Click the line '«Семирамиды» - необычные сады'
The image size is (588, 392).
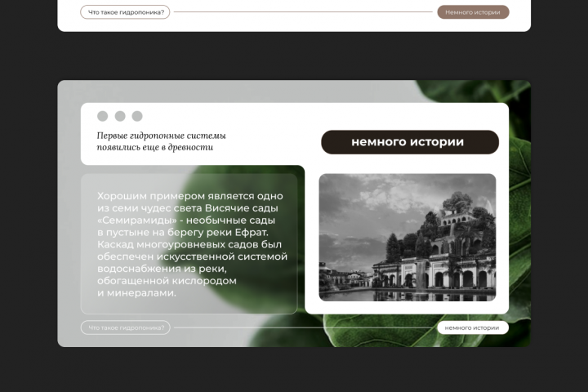tap(186, 220)
